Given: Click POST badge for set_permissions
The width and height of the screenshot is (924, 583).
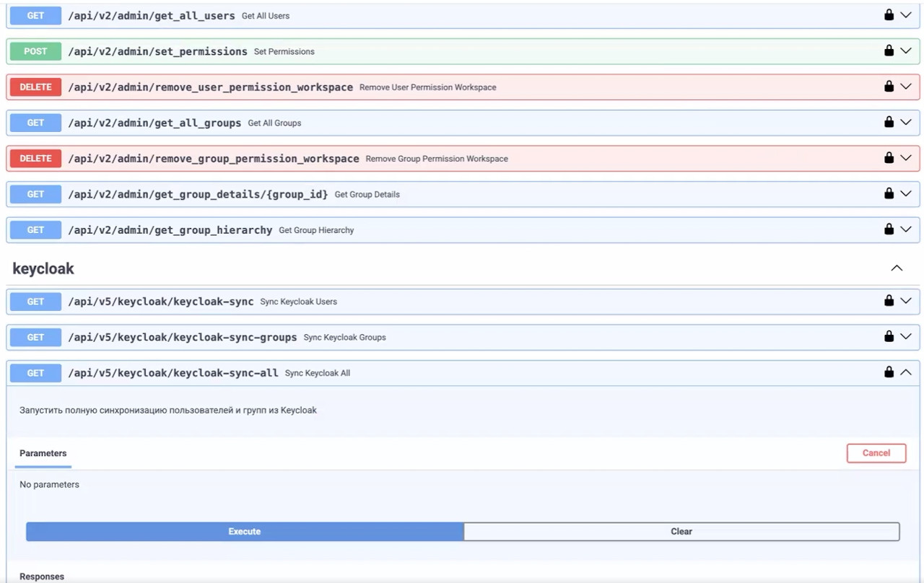Looking at the screenshot, I should (x=35, y=51).
